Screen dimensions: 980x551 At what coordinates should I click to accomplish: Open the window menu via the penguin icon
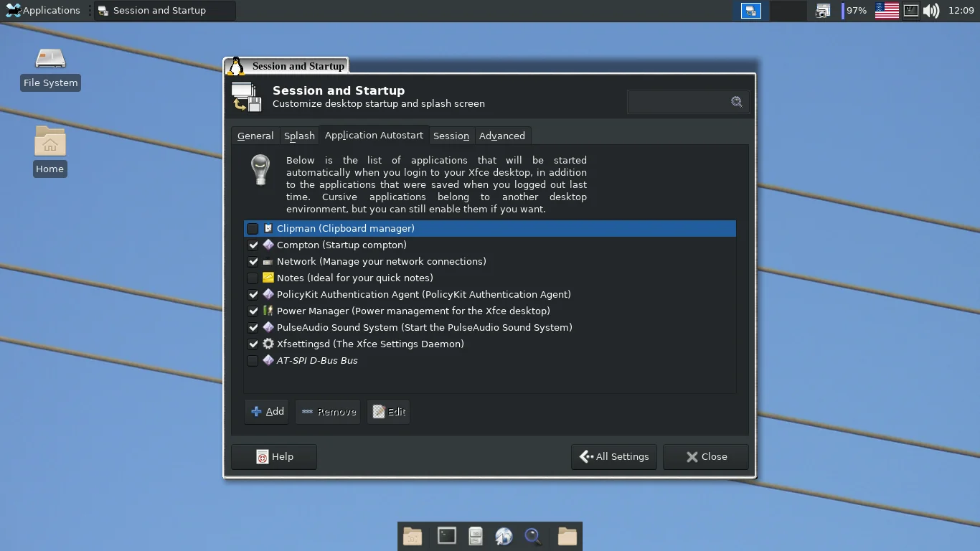[235, 66]
